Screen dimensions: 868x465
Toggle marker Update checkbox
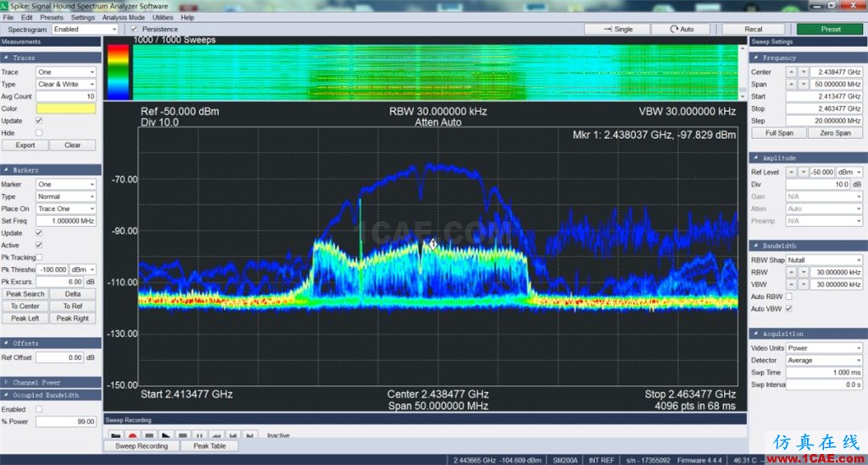pos(39,233)
